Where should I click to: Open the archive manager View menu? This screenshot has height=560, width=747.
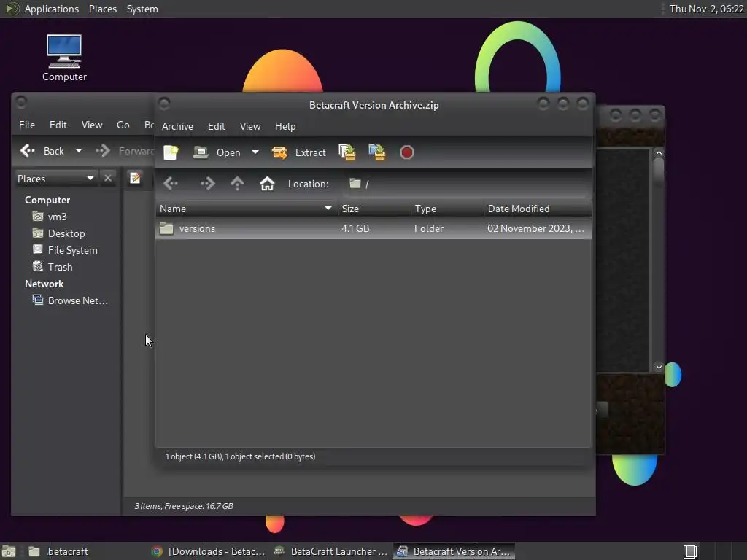click(250, 126)
